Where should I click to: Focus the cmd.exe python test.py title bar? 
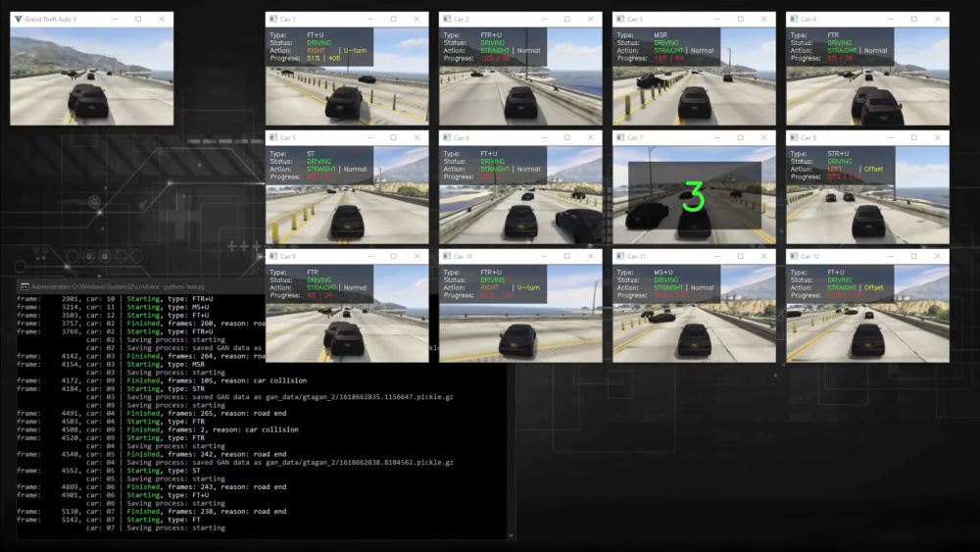click(143, 286)
